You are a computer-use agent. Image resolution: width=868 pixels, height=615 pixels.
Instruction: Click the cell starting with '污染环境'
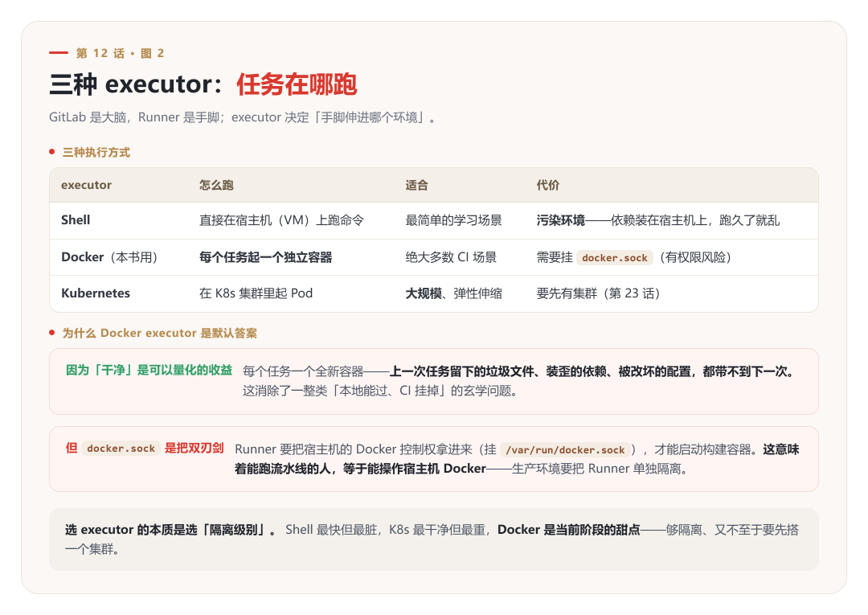657,220
